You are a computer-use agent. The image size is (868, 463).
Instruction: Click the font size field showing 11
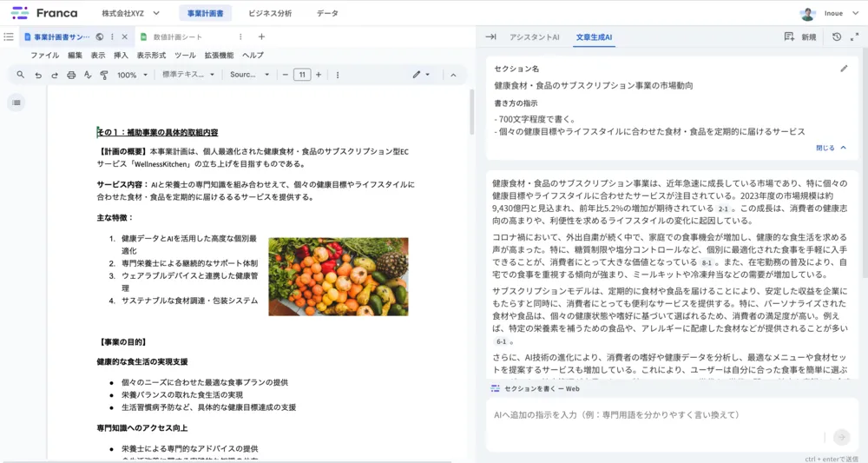click(x=302, y=75)
